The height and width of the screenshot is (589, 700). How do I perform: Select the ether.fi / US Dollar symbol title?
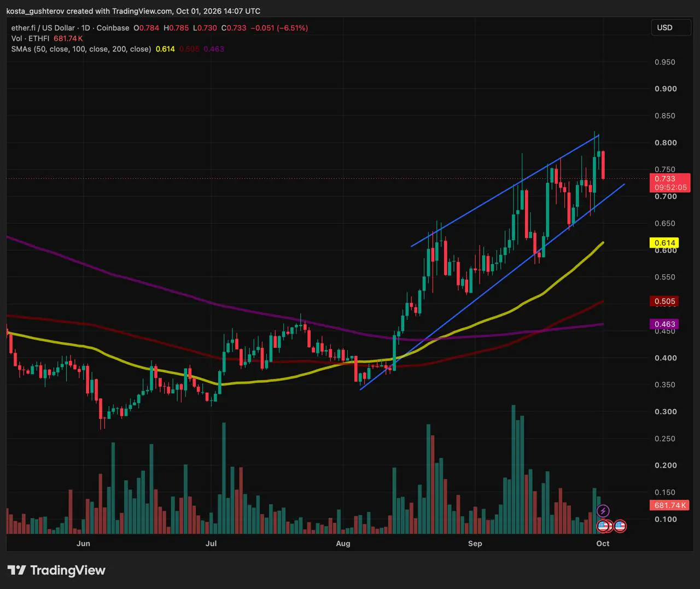tap(43, 28)
